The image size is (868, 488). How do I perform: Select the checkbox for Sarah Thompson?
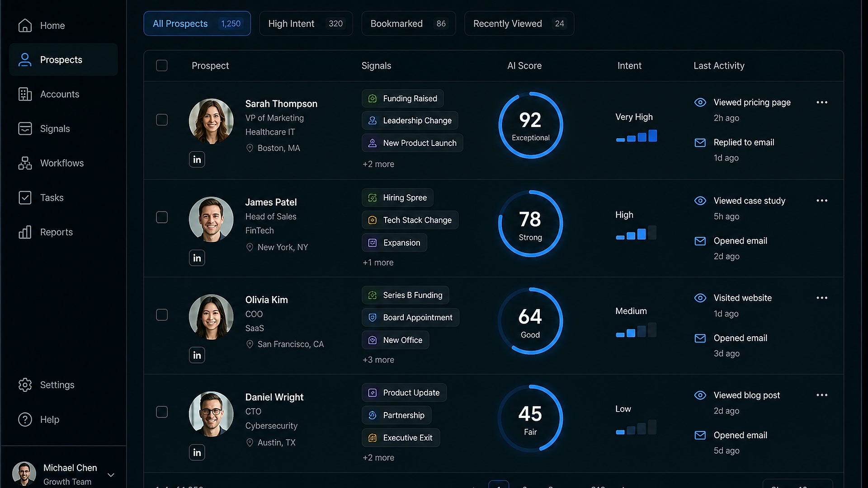[x=162, y=120]
